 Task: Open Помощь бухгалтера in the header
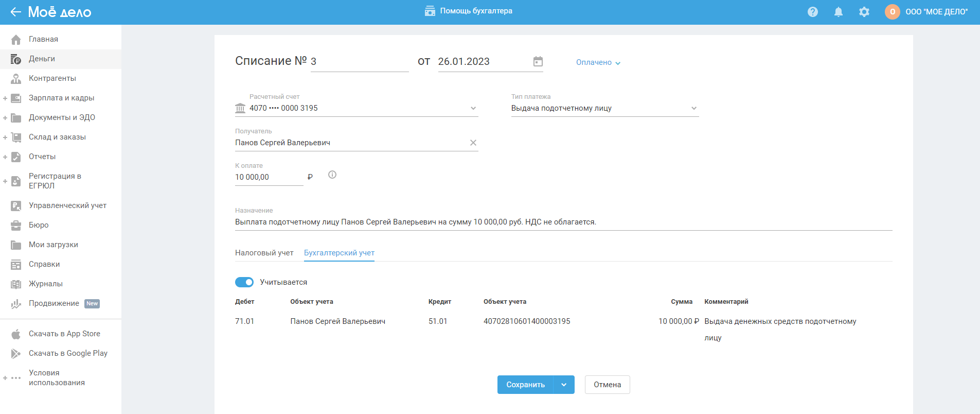[x=469, y=11]
